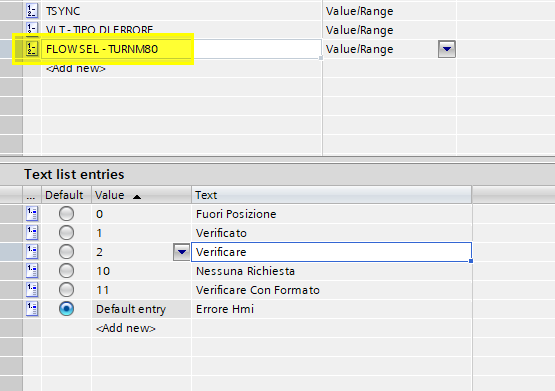The height and width of the screenshot is (391, 555).
Task: Click the entry icon for Verificare Con Formato row
Action: pos(32,290)
